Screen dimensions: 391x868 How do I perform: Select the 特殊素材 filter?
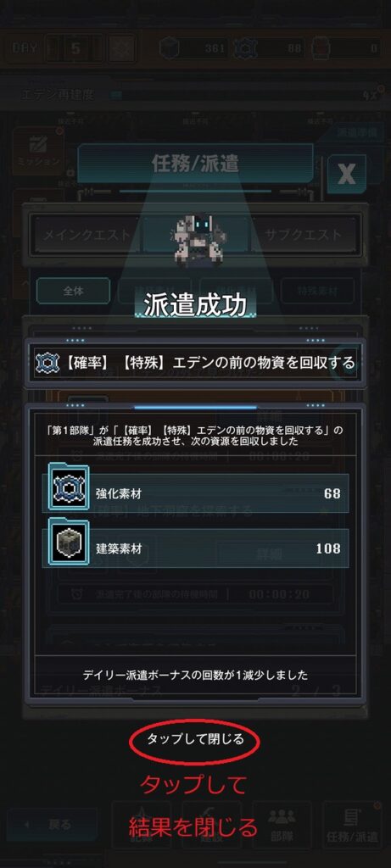[317, 291]
